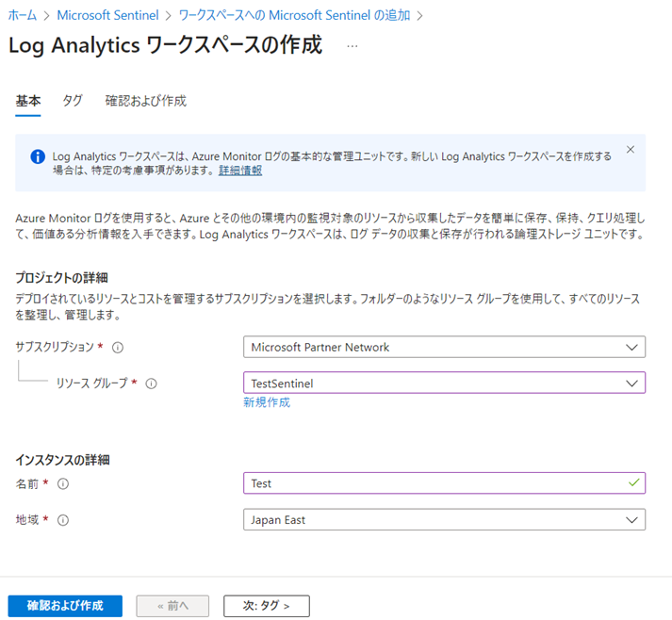The width and height of the screenshot is (672, 620).
Task: Select the 基本 tab
Action: point(28,101)
